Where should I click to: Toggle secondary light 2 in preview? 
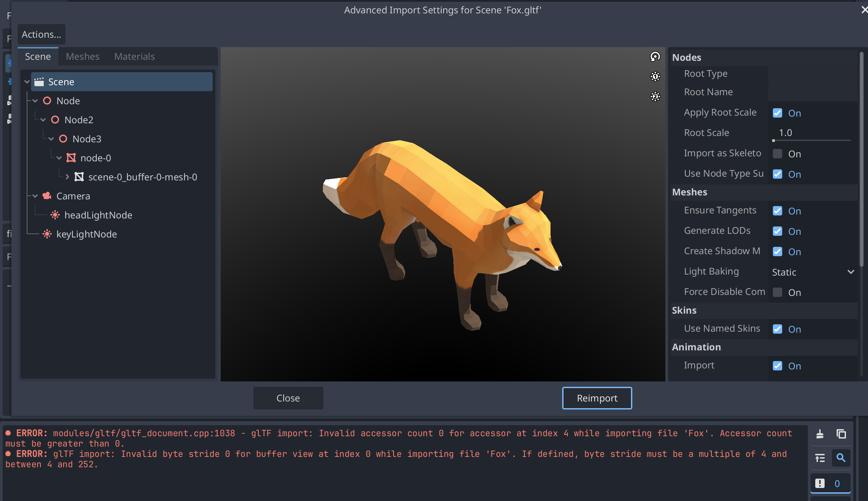tap(655, 96)
